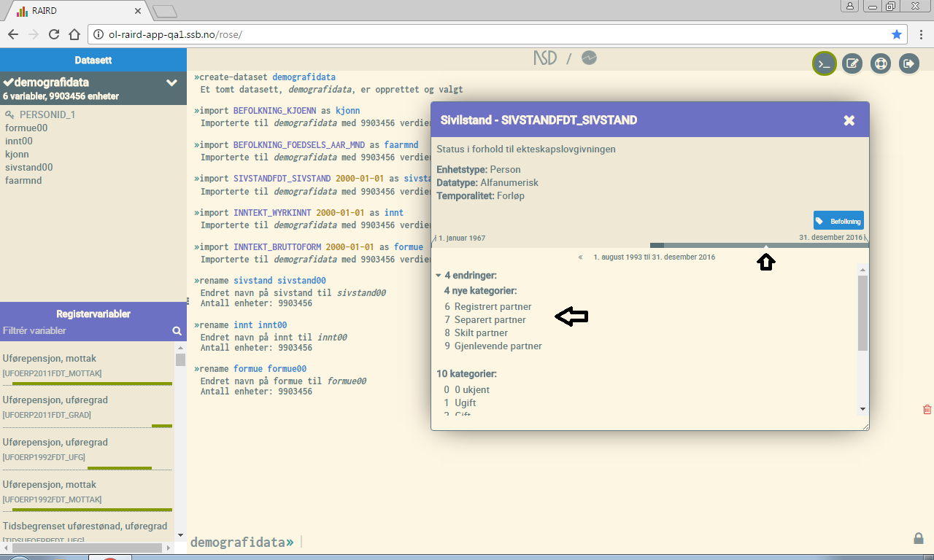Image resolution: width=934 pixels, height=560 pixels.
Task: Select the sivstand00 variable
Action: pos(28,167)
